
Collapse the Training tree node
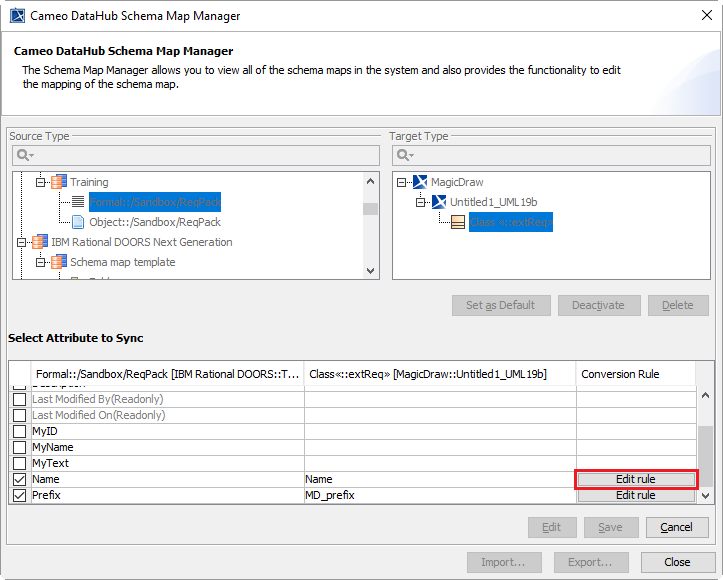click(x=41, y=183)
